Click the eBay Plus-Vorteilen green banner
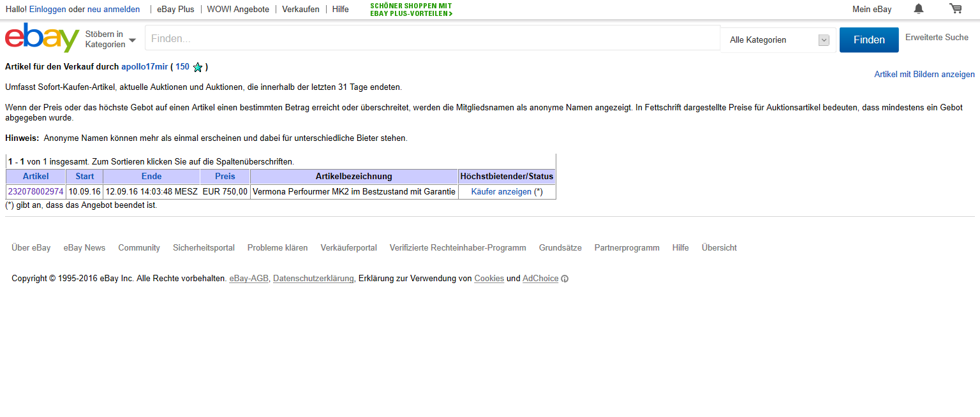 [412, 10]
